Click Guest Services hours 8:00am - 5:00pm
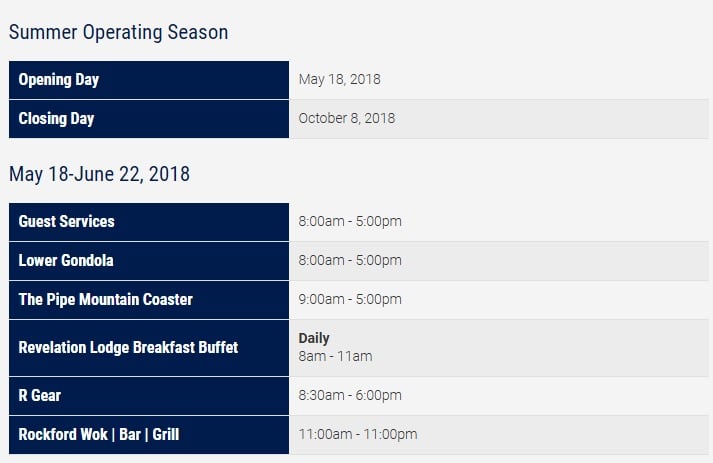Viewport: 713px width, 463px height. [x=350, y=221]
